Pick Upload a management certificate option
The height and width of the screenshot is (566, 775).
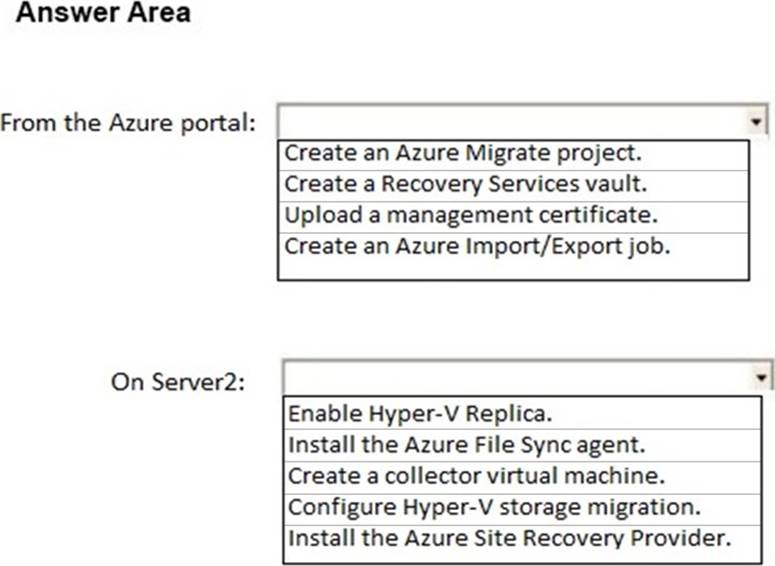click(474, 215)
